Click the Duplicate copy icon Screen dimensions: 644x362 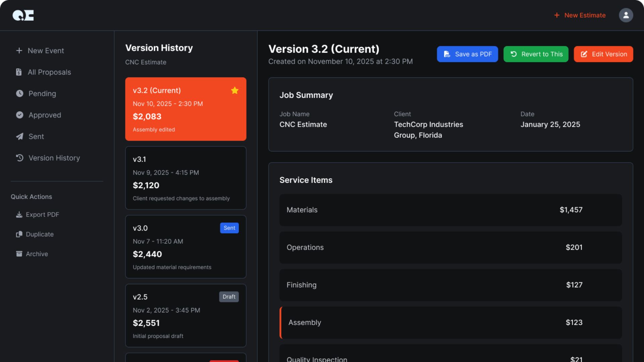(x=19, y=234)
